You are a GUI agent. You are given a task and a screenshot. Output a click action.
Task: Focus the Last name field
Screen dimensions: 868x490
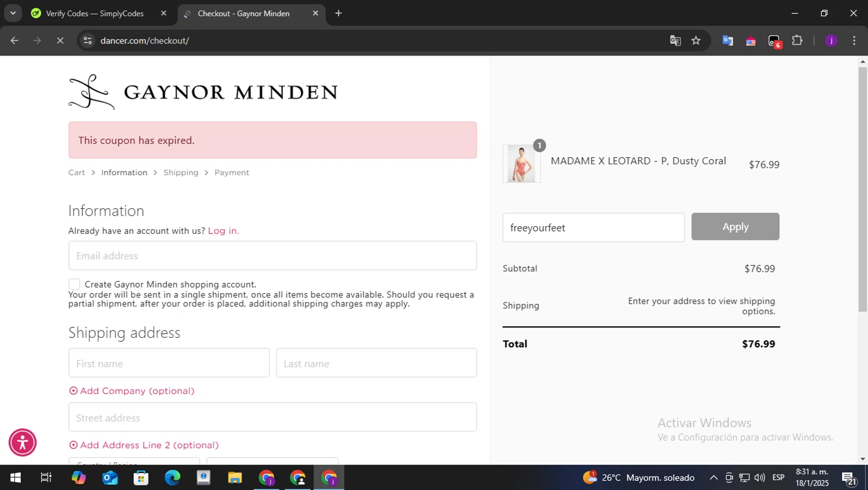tap(376, 363)
